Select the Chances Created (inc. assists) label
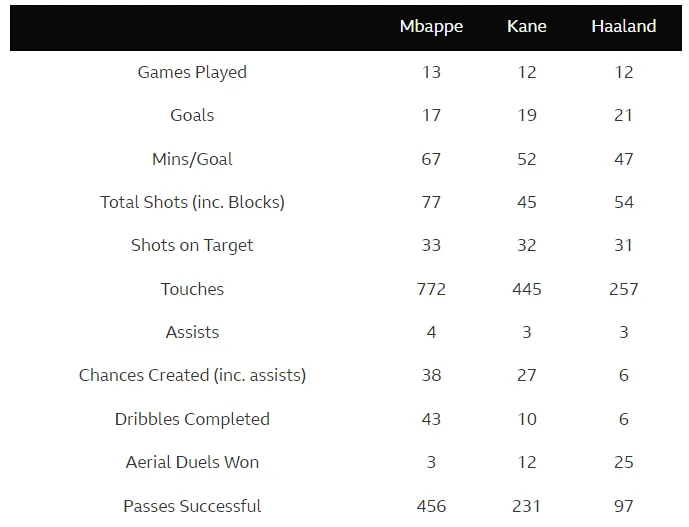 coord(192,375)
